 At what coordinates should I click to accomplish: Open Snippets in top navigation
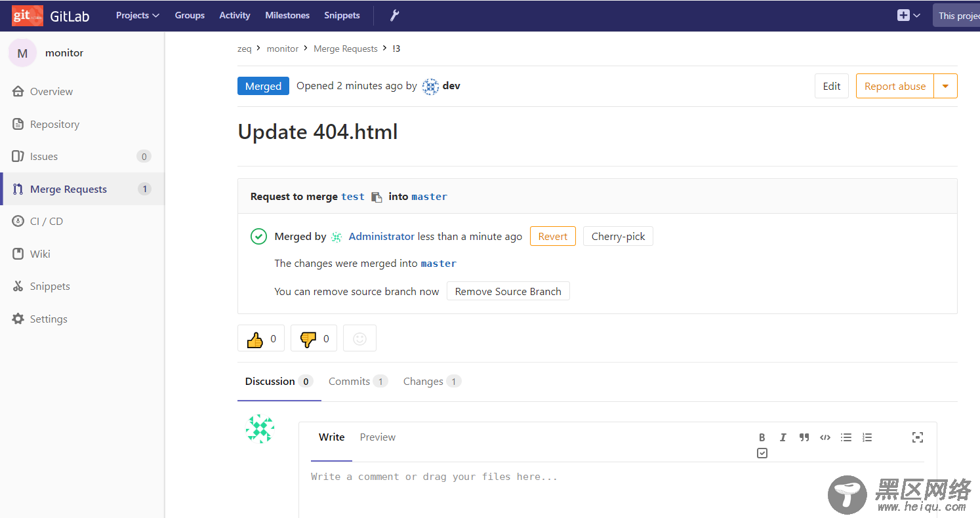342,15
